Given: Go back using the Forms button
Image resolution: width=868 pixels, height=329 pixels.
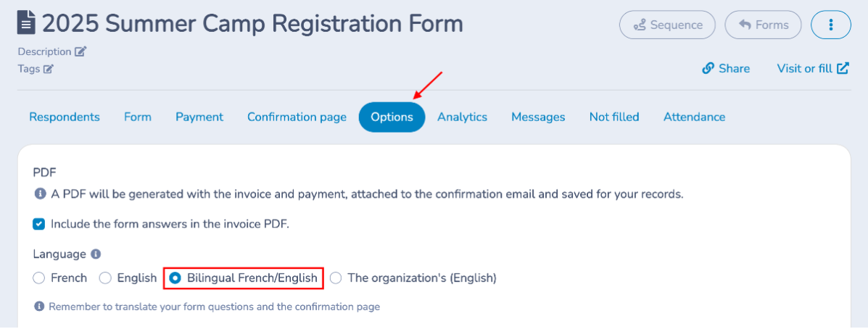Looking at the screenshot, I should [763, 25].
